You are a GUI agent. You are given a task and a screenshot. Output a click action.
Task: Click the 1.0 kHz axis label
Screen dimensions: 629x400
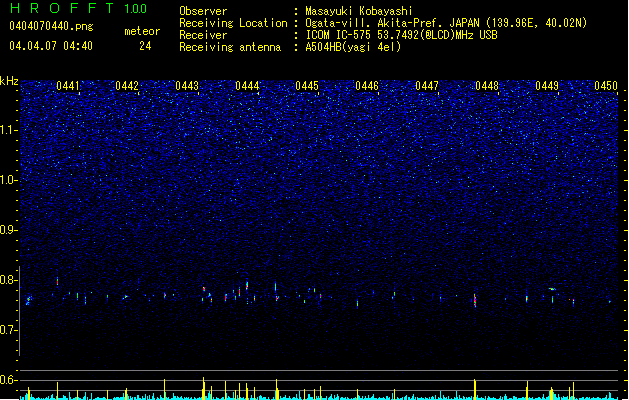pyautogui.click(x=8, y=180)
